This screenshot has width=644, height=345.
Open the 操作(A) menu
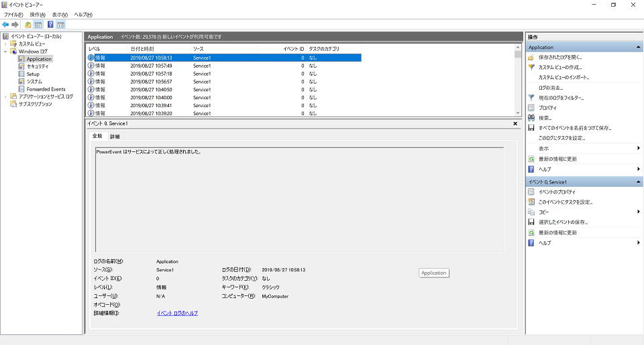coord(38,15)
